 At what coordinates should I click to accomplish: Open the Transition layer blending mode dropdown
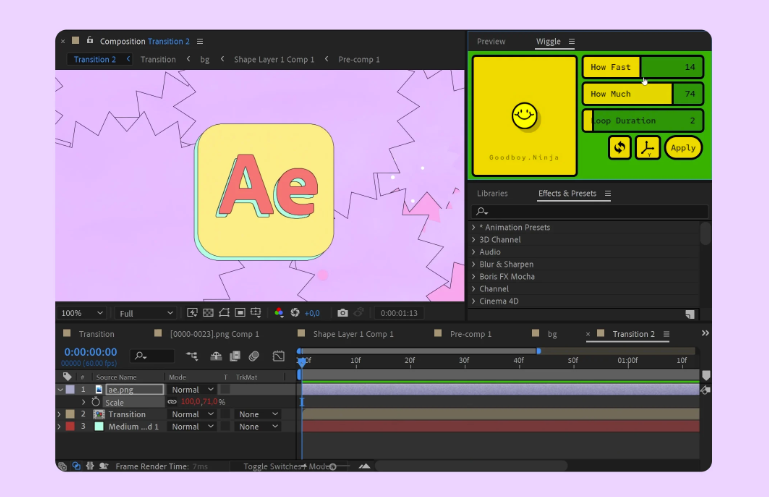coord(191,414)
